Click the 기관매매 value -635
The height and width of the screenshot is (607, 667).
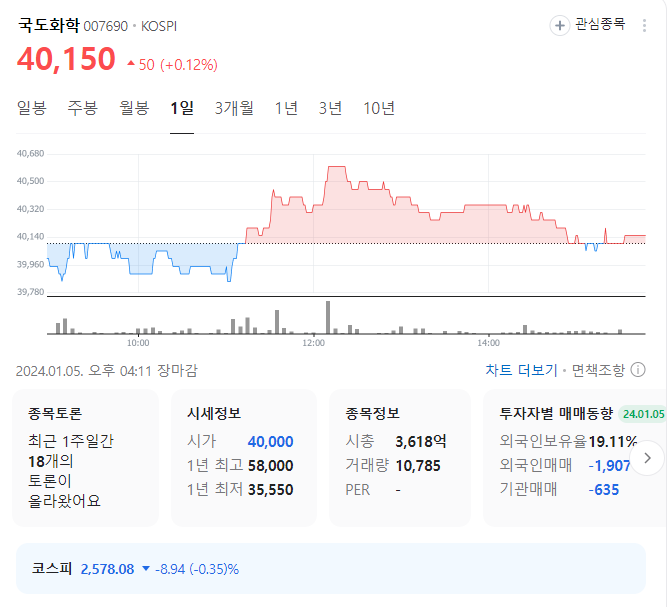pos(604,490)
